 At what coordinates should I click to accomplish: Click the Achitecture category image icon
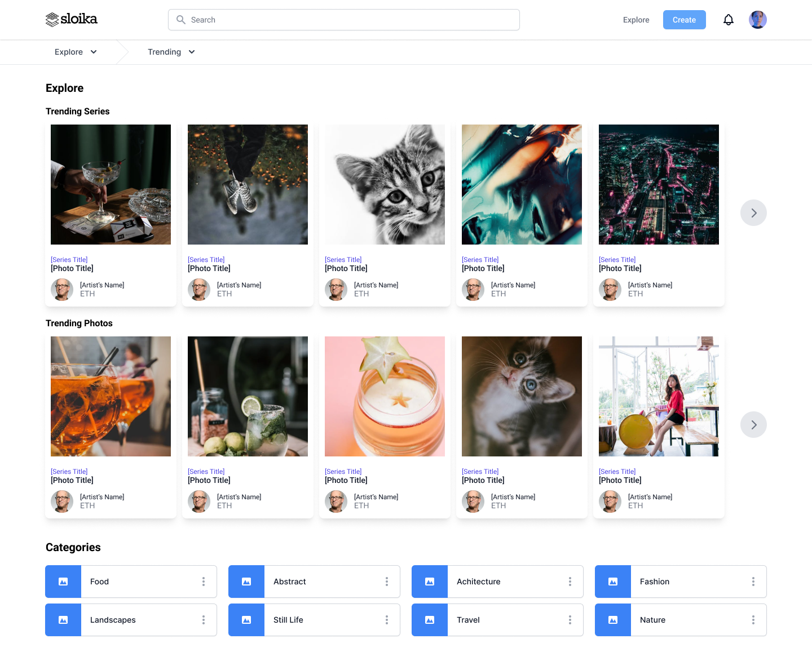[x=430, y=582]
